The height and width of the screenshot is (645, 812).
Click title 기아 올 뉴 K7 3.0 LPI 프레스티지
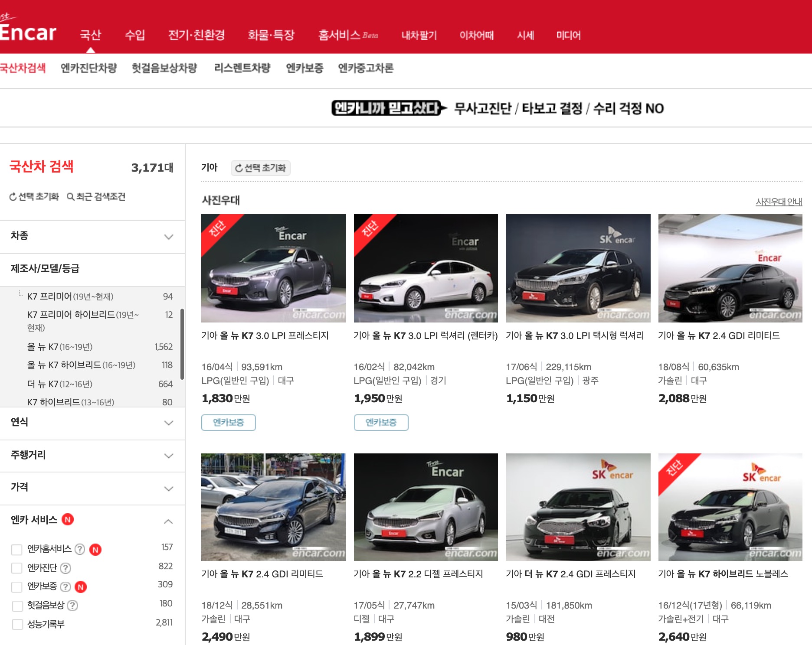pyautogui.click(x=265, y=336)
